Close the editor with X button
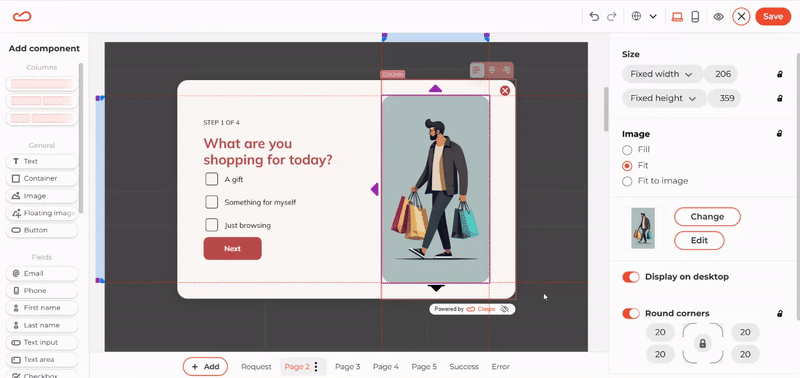Viewport: 800px width, 378px height. point(741,16)
